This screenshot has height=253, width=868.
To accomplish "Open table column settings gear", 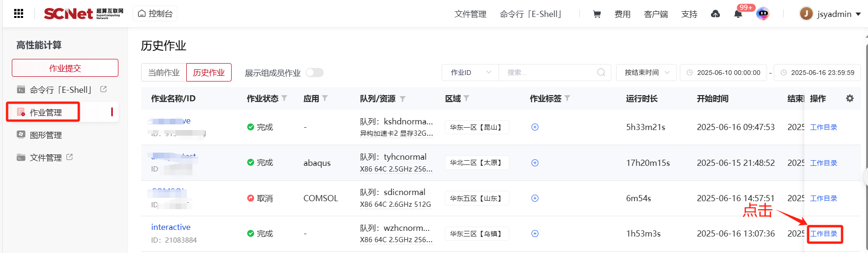I will pos(850,98).
